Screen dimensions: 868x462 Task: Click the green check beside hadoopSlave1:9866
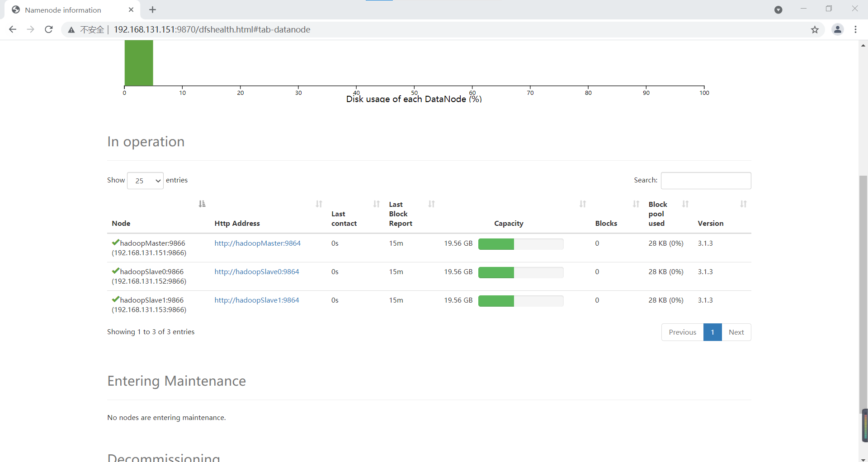(115, 299)
